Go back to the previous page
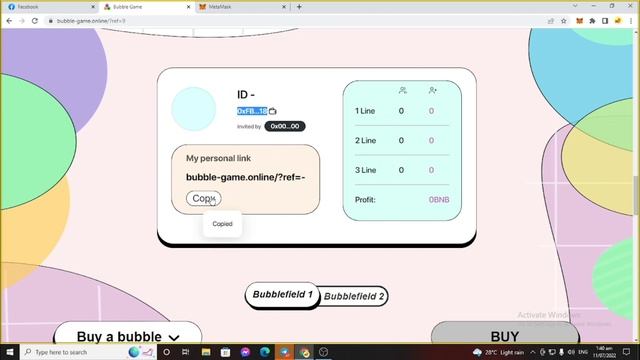 [9, 21]
